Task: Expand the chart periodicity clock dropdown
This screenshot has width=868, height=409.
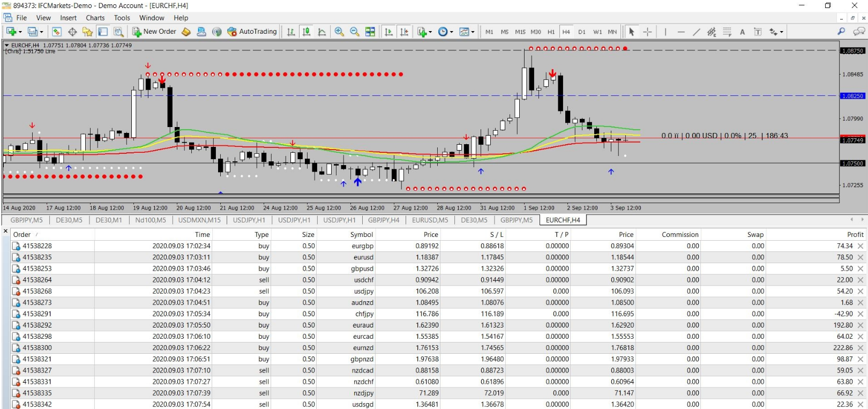Action: 451,32
